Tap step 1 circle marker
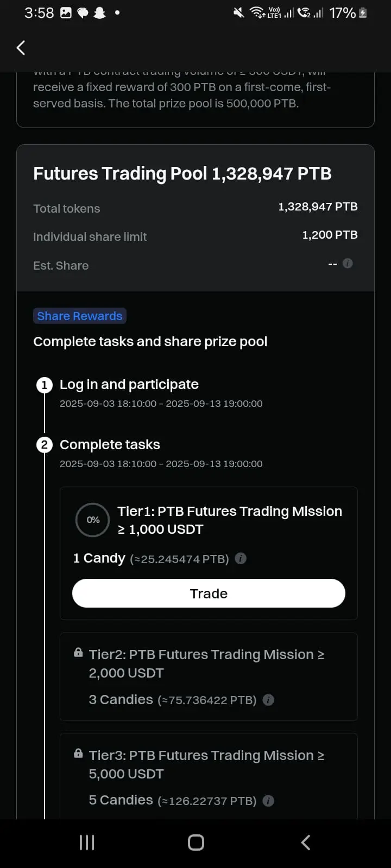391x868 pixels. 44,385
